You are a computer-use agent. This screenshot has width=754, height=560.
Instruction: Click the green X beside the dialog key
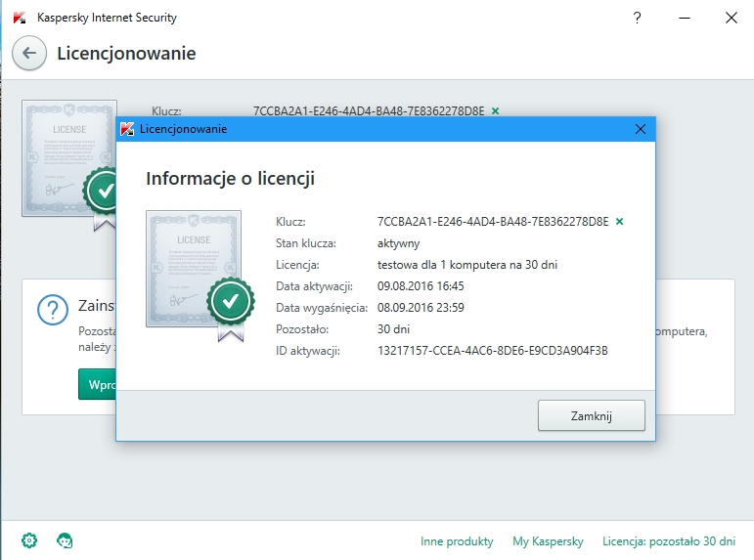[619, 222]
